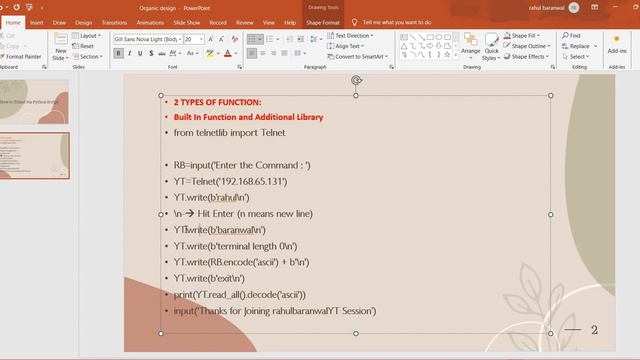The height and width of the screenshot is (360, 640).
Task: Open the Insert tab
Action: 36,23
